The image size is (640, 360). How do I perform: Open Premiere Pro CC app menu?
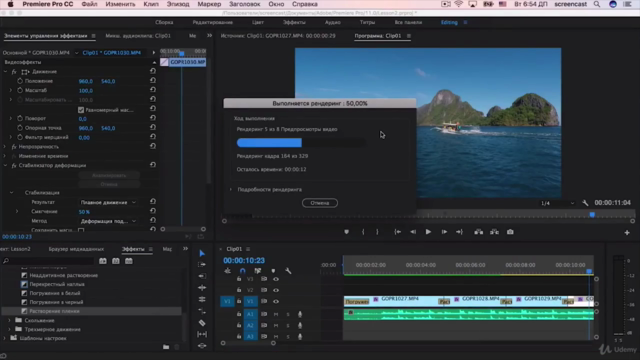pyautogui.click(x=48, y=4)
